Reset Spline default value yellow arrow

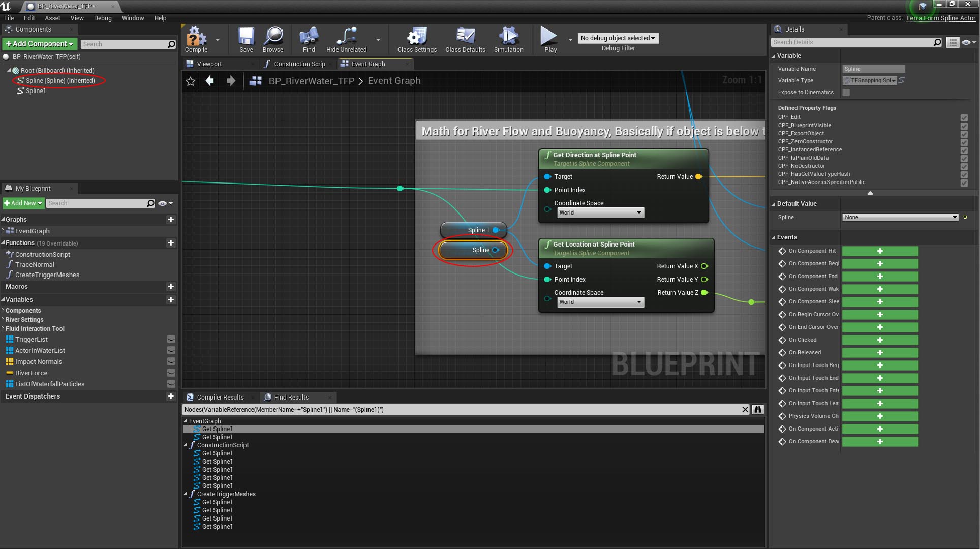tap(965, 217)
